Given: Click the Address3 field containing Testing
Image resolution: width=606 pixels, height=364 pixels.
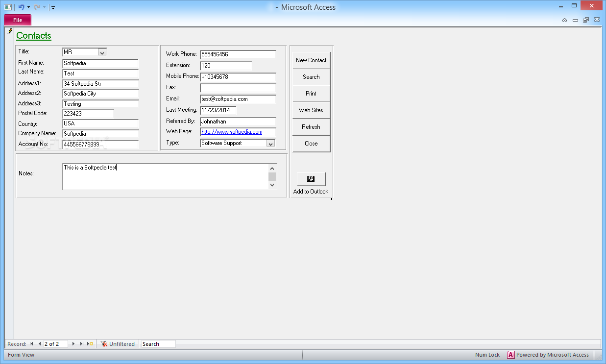Looking at the screenshot, I should tap(100, 104).
